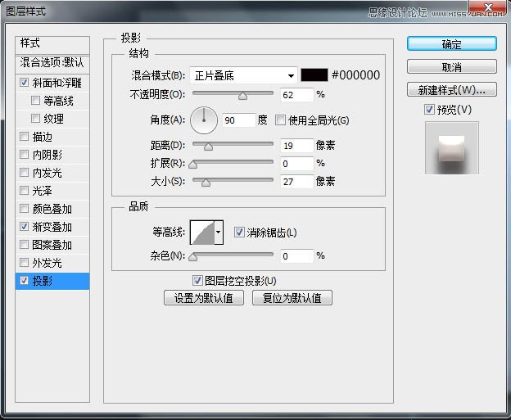Click the 杂色 slider handle
The image size is (511, 420).
(193, 257)
